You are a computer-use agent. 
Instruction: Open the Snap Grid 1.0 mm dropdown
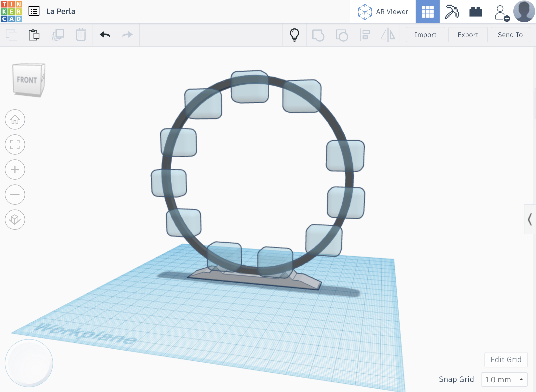pos(504,379)
